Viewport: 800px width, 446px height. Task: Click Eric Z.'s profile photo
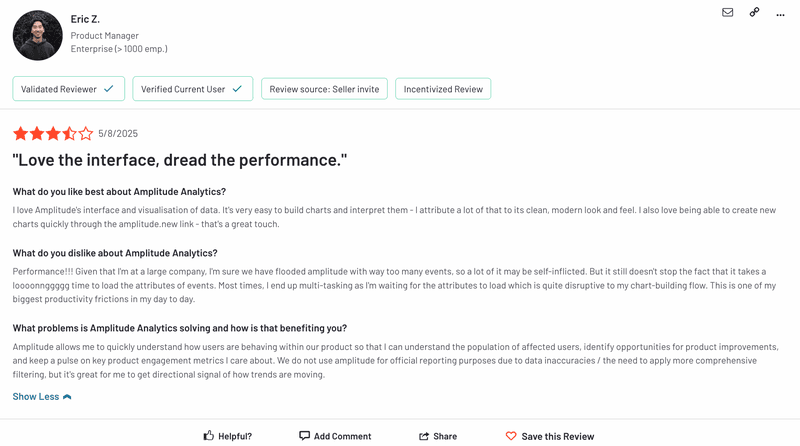[37, 36]
